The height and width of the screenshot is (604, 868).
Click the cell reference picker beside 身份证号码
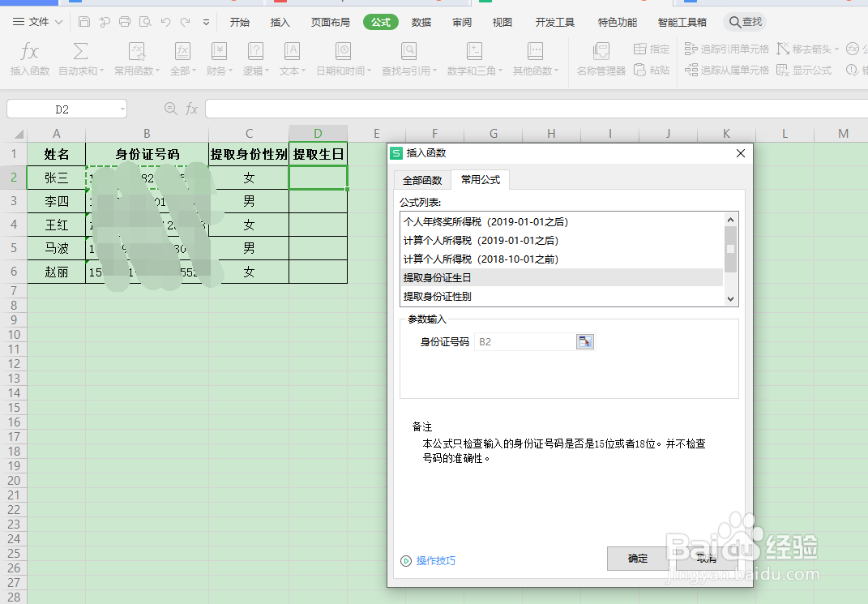[x=585, y=341]
